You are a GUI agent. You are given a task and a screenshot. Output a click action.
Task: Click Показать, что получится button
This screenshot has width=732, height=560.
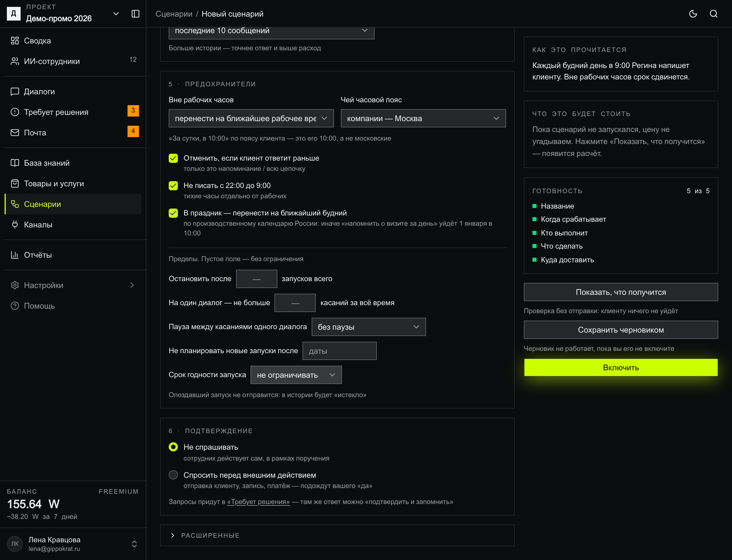click(x=621, y=292)
